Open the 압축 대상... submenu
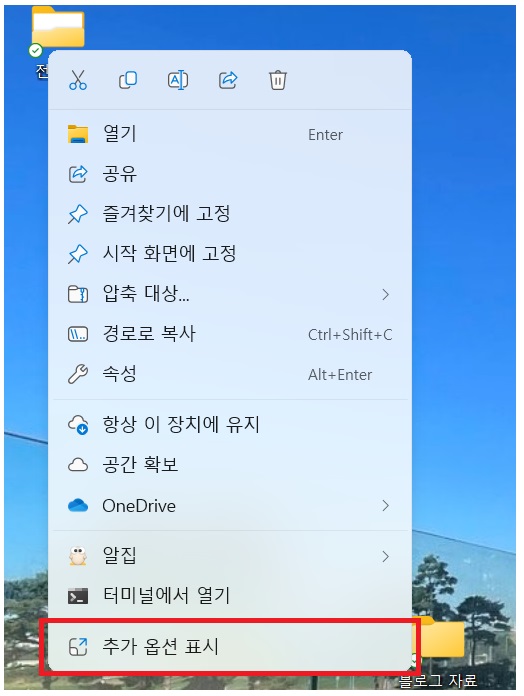The image size is (524, 696). [230, 294]
